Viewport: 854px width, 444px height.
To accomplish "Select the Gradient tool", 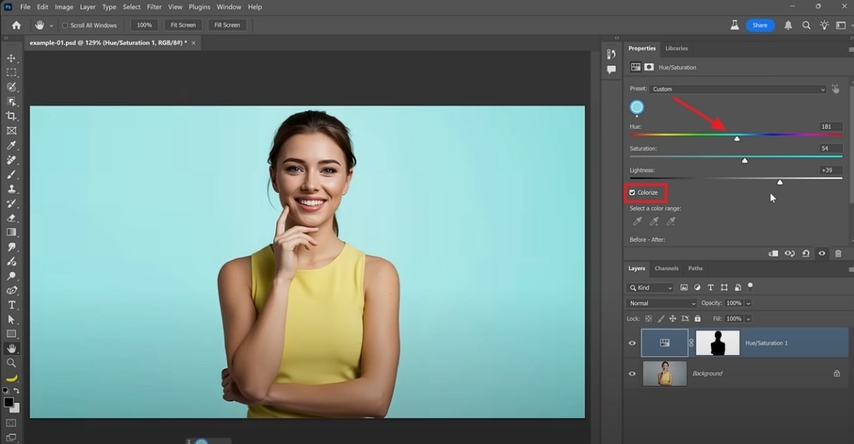I will 11,232.
